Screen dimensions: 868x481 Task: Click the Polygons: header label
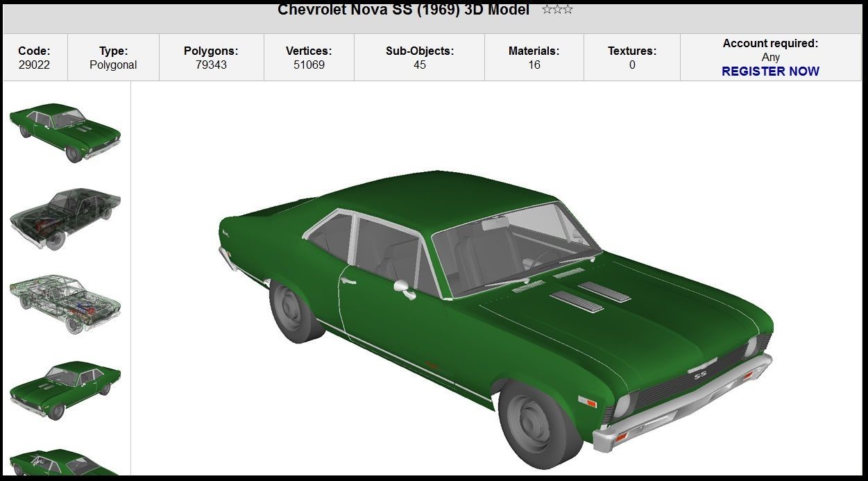coord(211,51)
